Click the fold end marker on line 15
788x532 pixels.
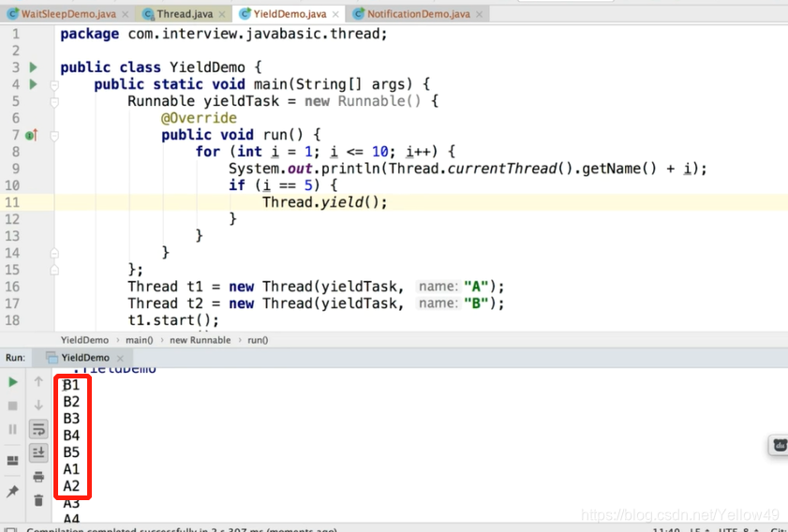coord(54,271)
